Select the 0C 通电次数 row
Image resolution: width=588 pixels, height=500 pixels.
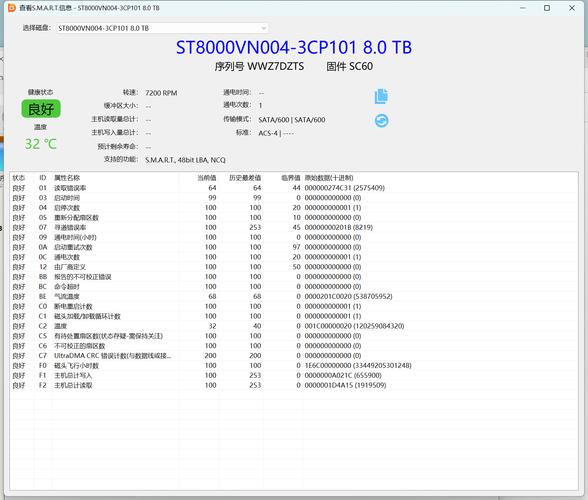pyautogui.click(x=294, y=257)
